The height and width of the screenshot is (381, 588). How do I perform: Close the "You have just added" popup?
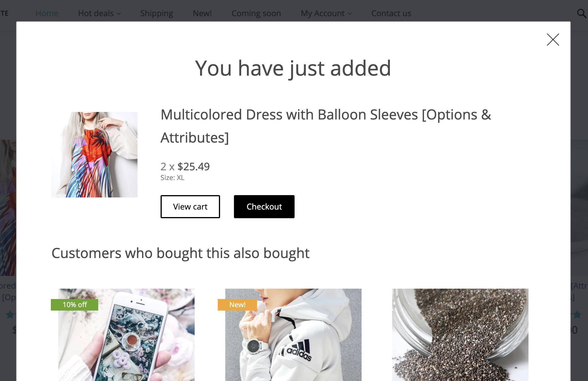pos(552,40)
